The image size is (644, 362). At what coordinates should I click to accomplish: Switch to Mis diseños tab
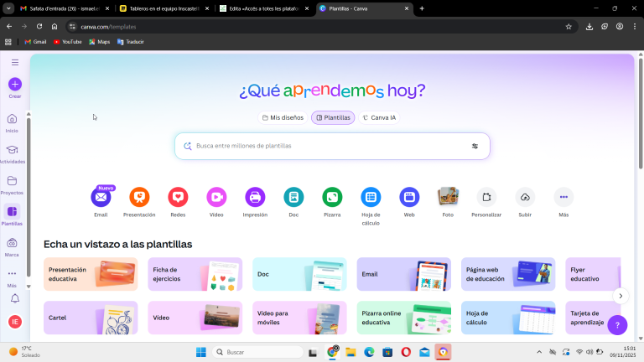coord(282,118)
